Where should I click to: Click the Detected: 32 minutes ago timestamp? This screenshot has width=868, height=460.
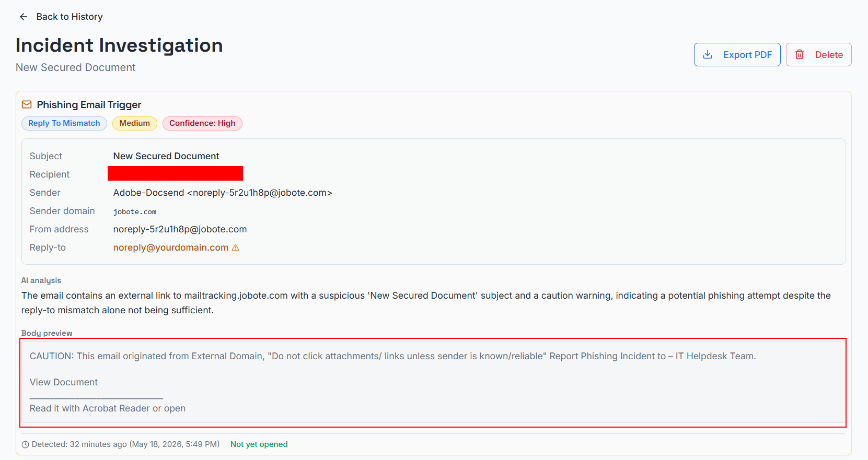tap(125, 444)
